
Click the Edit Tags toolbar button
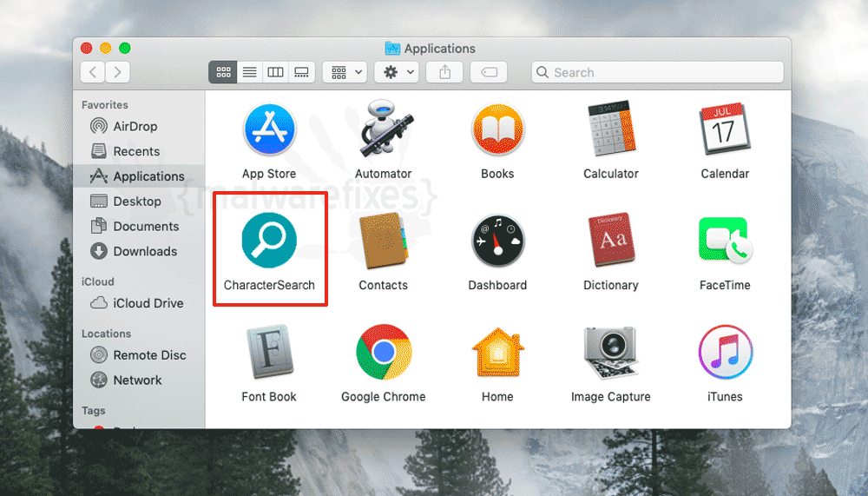[489, 72]
